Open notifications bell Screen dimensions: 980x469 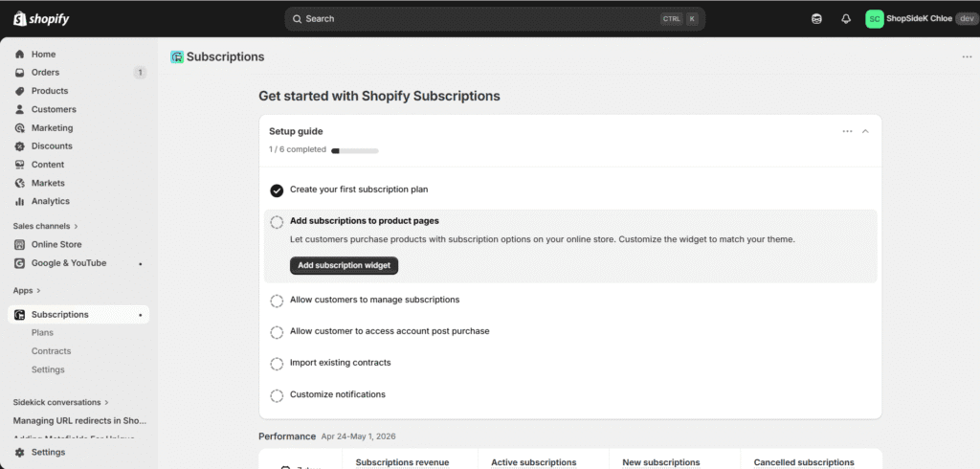click(x=846, y=19)
